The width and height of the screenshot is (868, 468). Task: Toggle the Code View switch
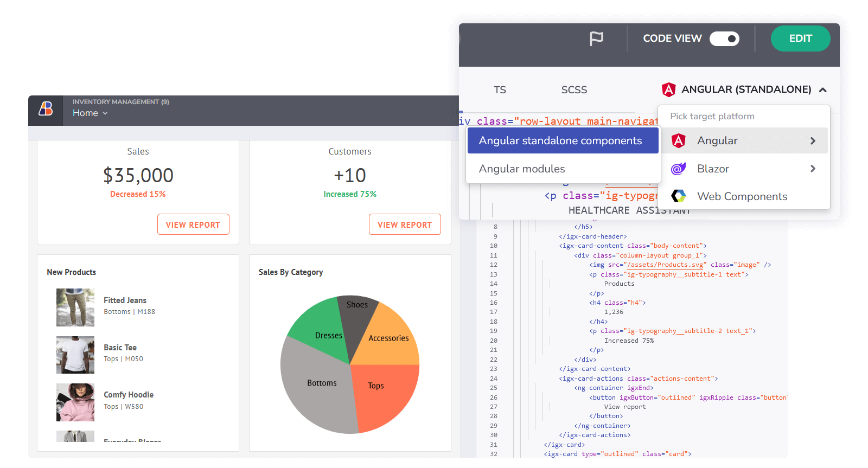tap(724, 39)
